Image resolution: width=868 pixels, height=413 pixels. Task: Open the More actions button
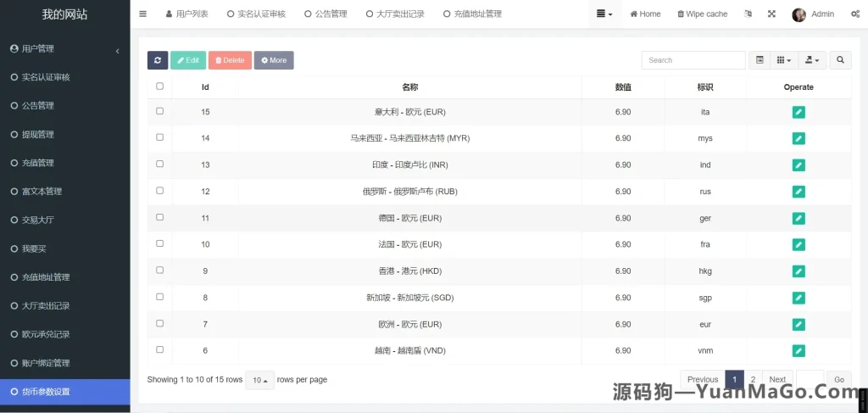(x=274, y=60)
